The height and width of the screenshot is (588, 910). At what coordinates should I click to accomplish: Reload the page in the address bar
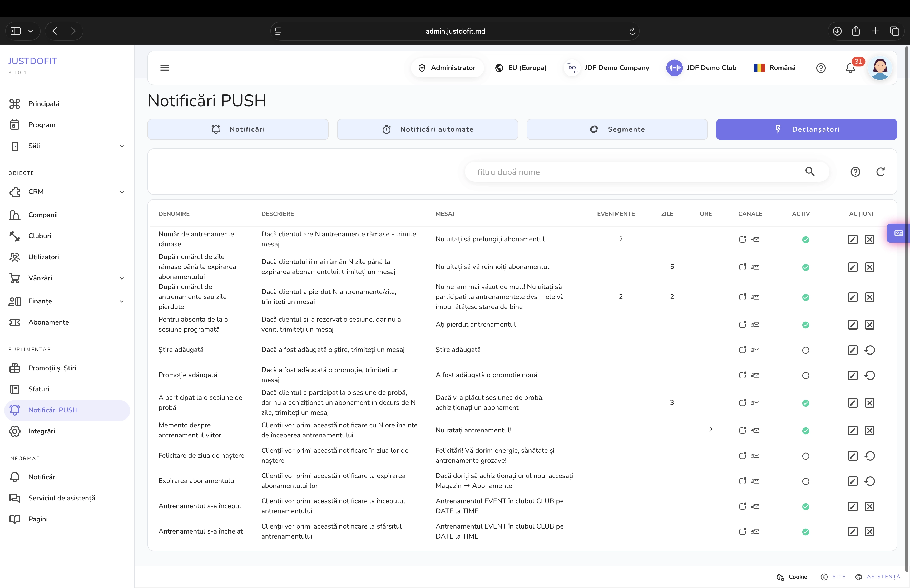coord(632,31)
